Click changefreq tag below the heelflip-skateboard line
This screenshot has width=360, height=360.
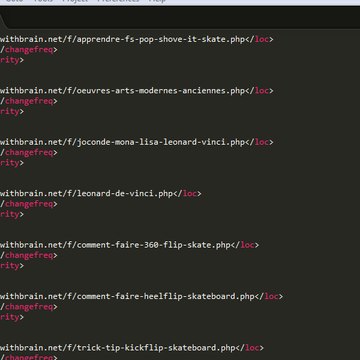pyautogui.click(x=29, y=307)
